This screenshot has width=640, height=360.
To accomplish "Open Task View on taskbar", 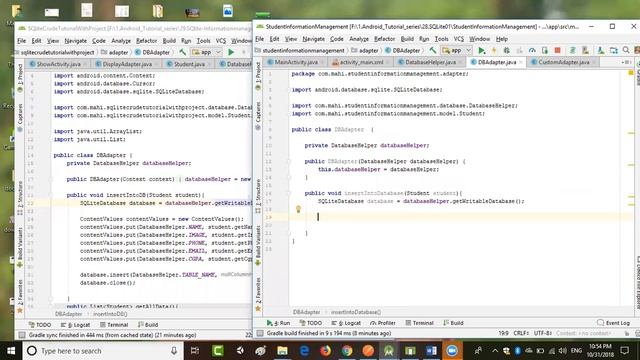I will 195,351.
